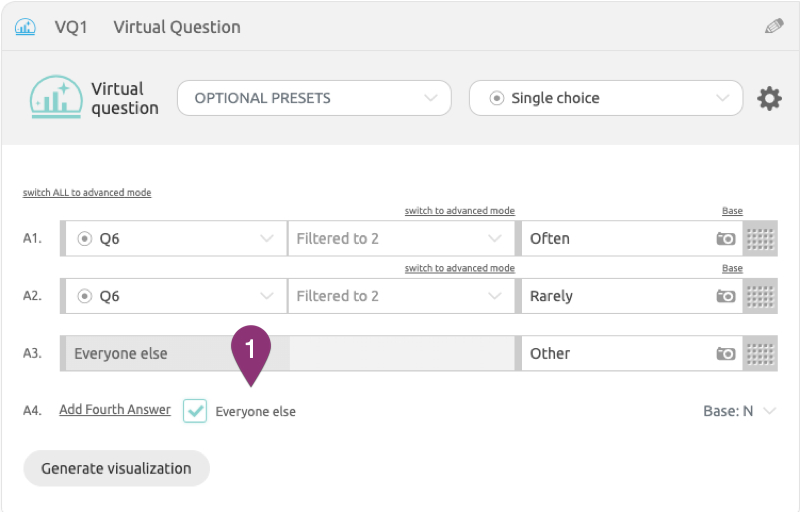800x512 pixels.
Task: Click the grid handle on the Rarely row
Action: point(760,296)
